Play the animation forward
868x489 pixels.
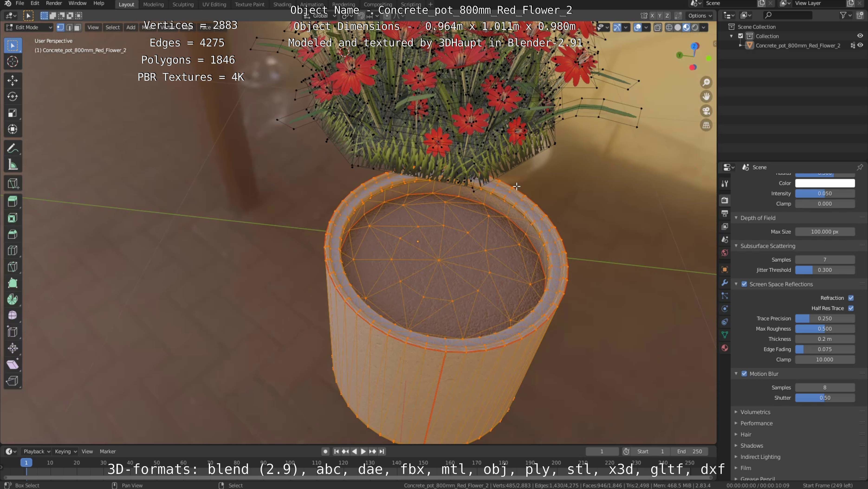363,452
